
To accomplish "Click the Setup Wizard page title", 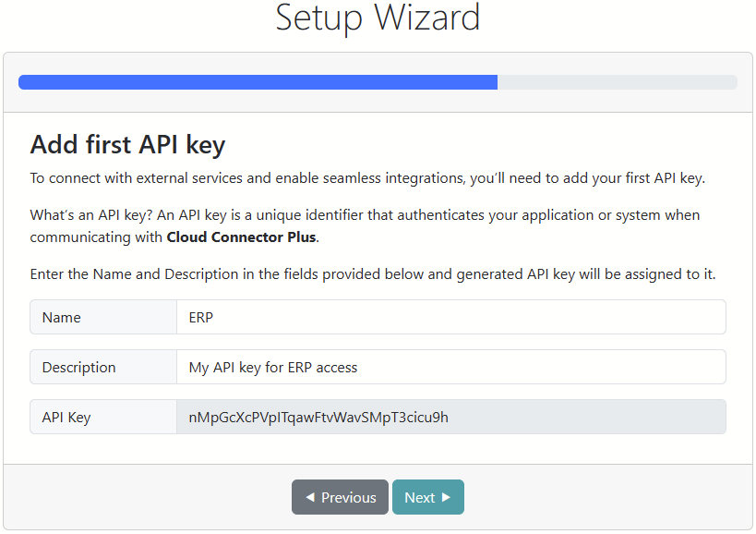I will pos(378,18).
